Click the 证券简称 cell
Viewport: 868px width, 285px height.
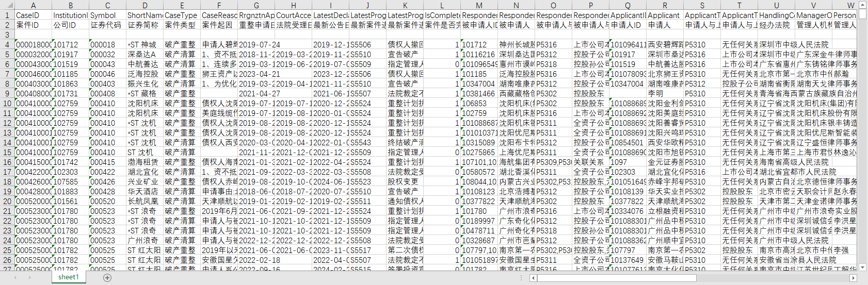click(144, 25)
